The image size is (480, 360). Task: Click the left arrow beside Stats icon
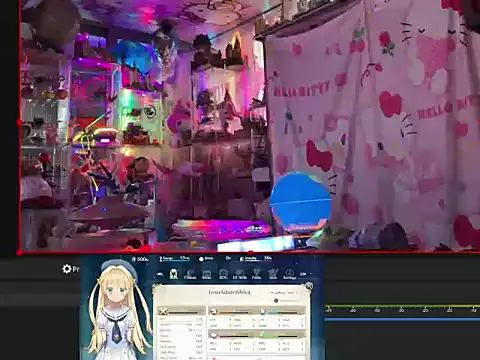pyautogui.click(x=160, y=274)
